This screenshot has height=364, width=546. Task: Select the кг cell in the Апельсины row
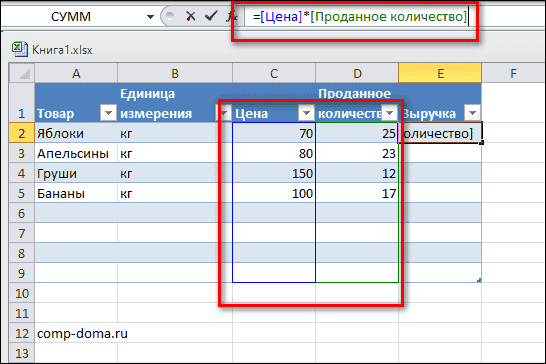click(x=175, y=153)
